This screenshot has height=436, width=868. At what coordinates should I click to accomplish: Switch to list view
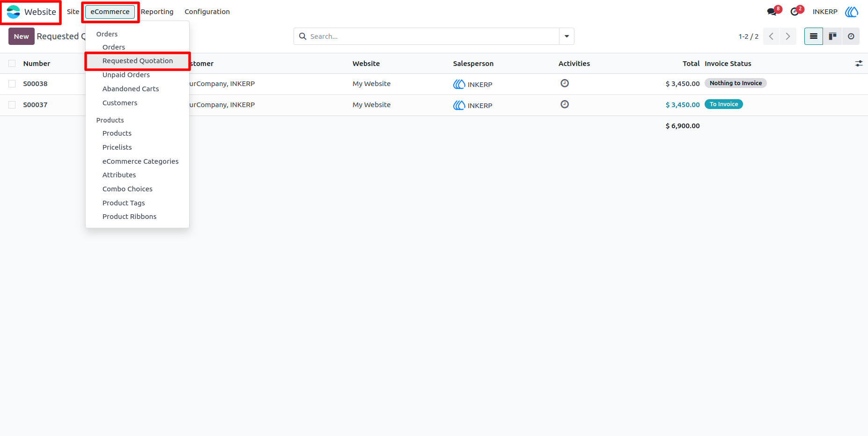tap(814, 36)
